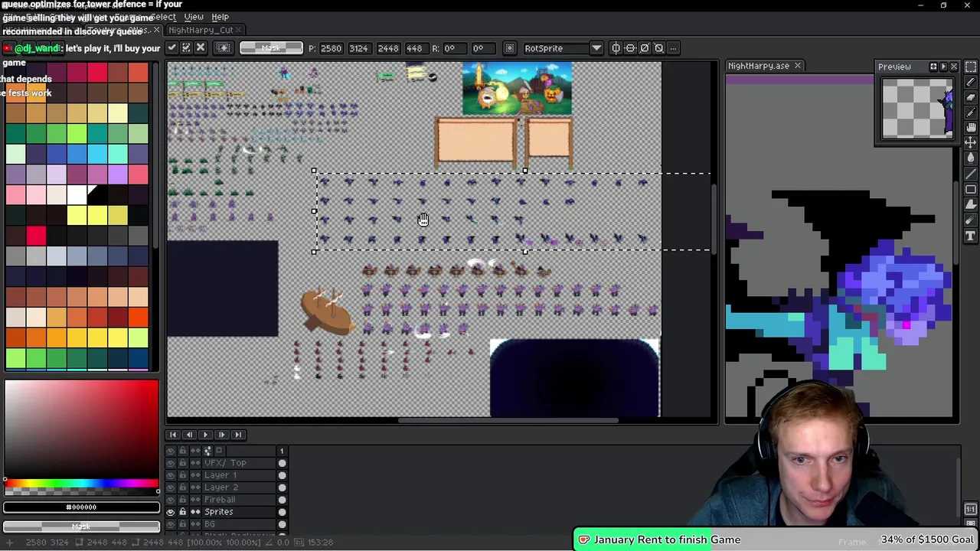980x551 pixels.
Task: Click the Sprites layer cel in frame 1
Action: [x=282, y=512]
